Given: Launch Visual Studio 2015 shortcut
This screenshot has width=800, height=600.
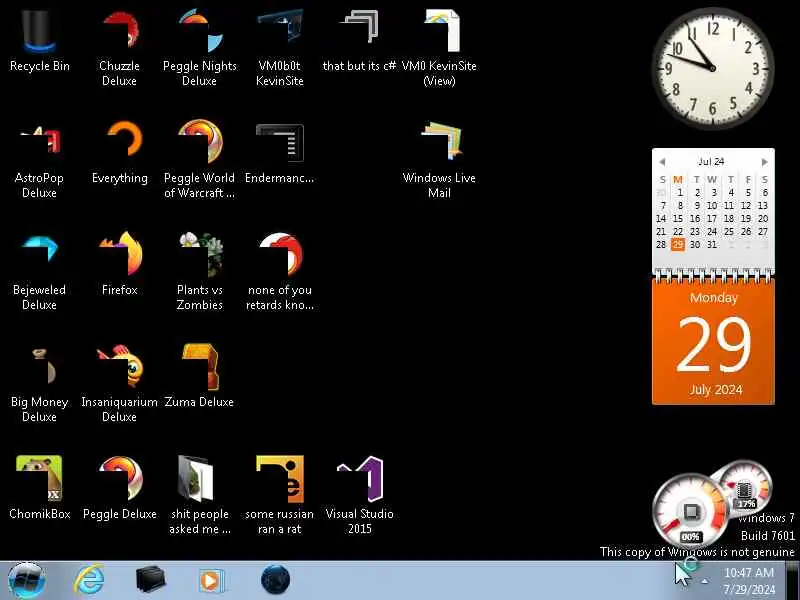Looking at the screenshot, I should pyautogui.click(x=359, y=478).
